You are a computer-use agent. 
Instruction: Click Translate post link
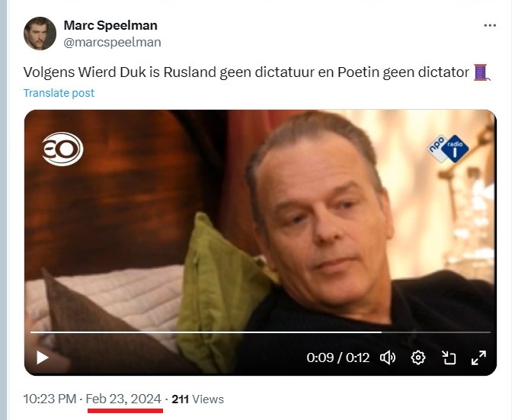point(59,93)
